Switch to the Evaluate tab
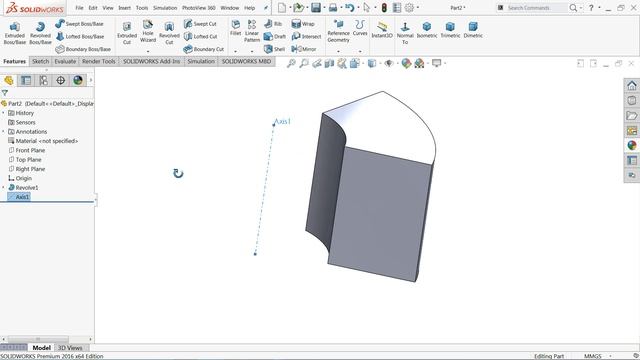 [65, 62]
